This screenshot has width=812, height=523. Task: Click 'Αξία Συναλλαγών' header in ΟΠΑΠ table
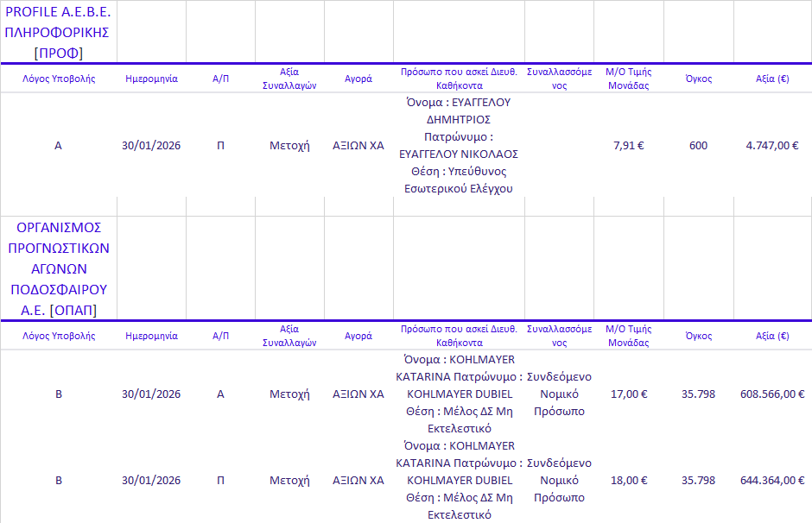point(289,336)
